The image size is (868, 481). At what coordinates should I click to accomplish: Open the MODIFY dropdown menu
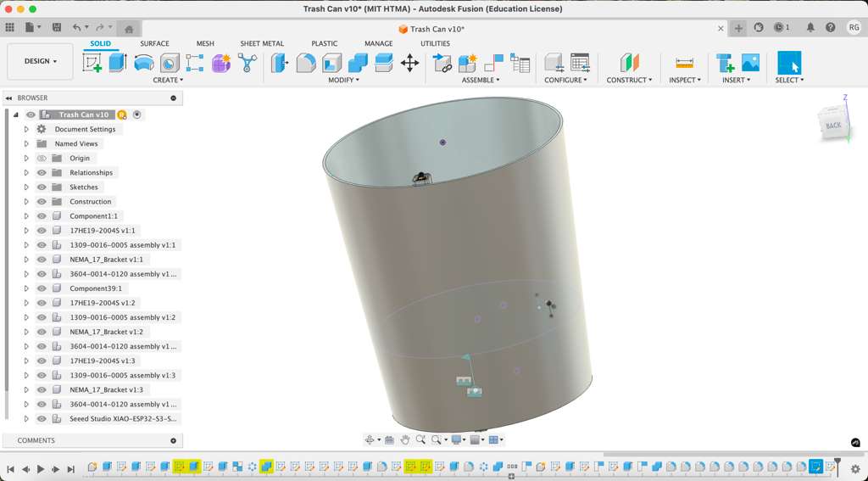(x=343, y=80)
